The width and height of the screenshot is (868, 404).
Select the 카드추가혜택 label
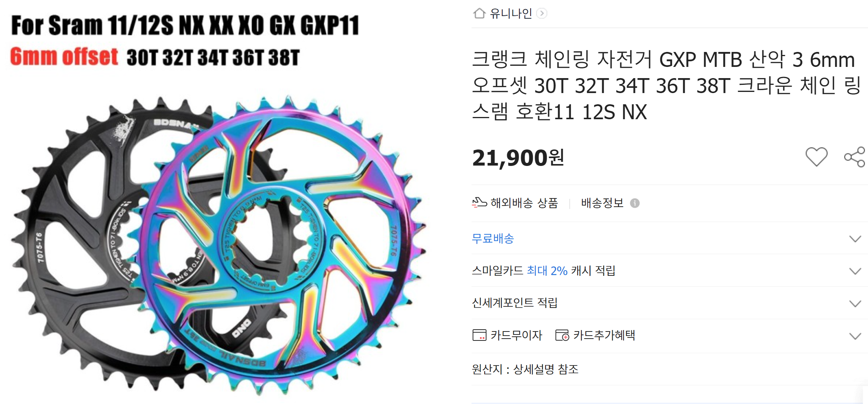[604, 335]
